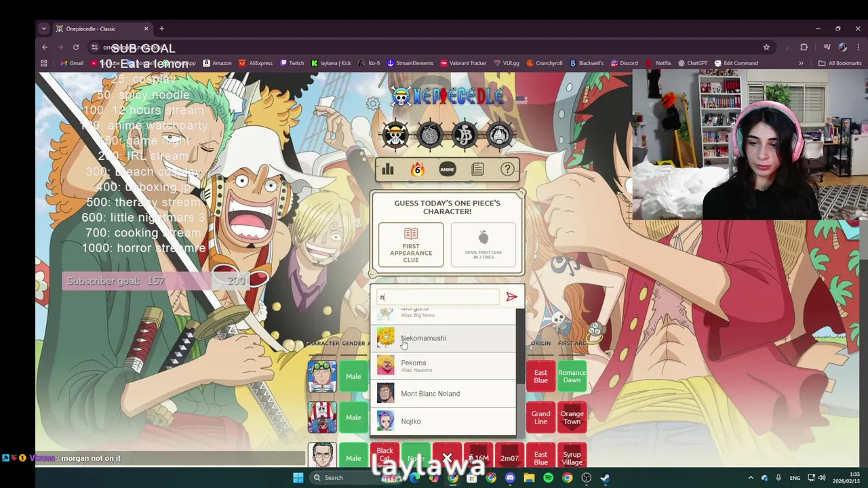This screenshot has width=868, height=488.
Task: Select the Devil Fruit mode wheel icon
Action: pyautogui.click(x=430, y=135)
